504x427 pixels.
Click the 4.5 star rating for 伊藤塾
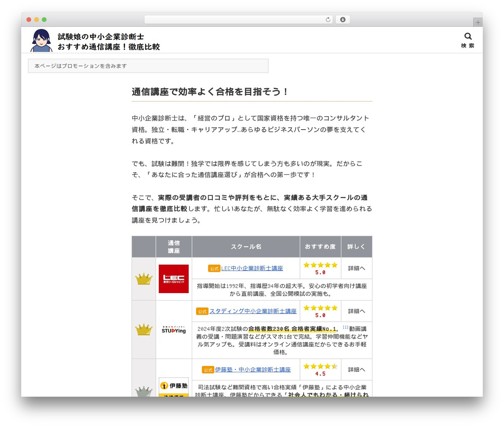(320, 369)
